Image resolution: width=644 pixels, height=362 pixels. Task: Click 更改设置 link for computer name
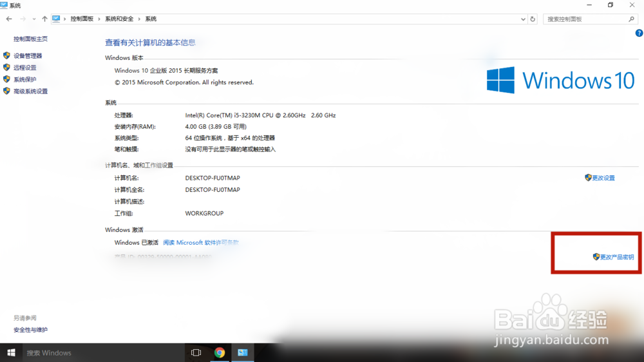pyautogui.click(x=603, y=178)
